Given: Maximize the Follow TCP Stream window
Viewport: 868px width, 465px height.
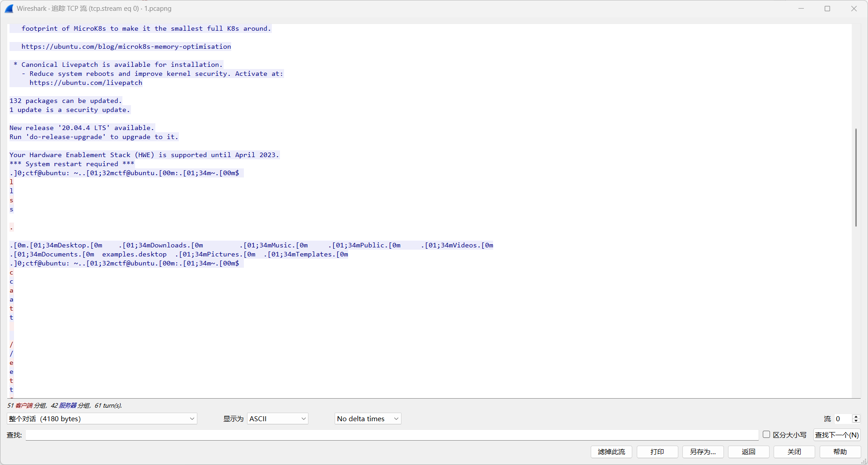Looking at the screenshot, I should [x=827, y=9].
